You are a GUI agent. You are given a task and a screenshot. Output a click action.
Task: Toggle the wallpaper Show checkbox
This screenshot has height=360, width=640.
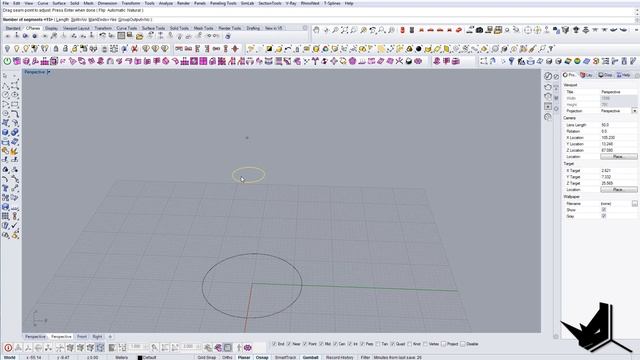(x=604, y=210)
